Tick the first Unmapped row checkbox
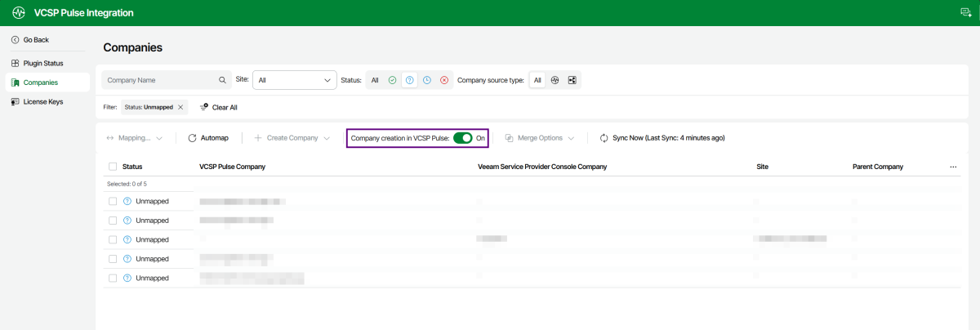Viewport: 980px width, 330px height. click(x=113, y=201)
